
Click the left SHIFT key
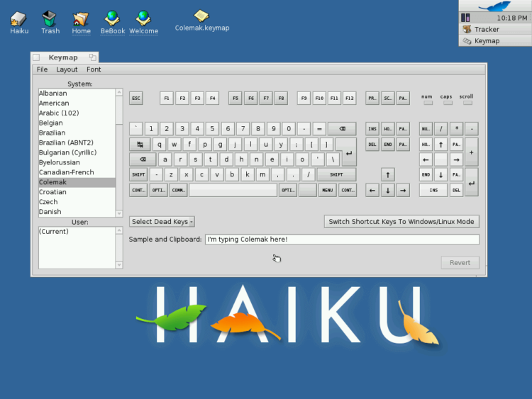click(x=138, y=175)
